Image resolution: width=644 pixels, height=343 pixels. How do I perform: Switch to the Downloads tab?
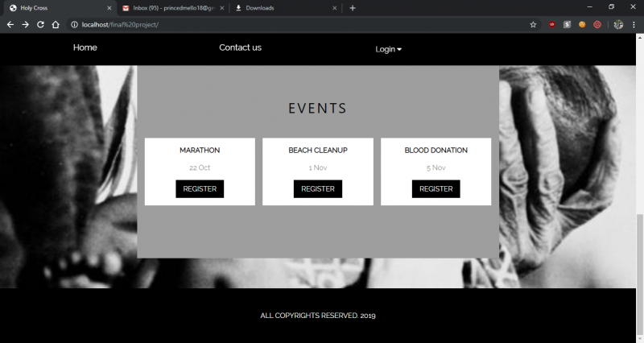[286, 8]
